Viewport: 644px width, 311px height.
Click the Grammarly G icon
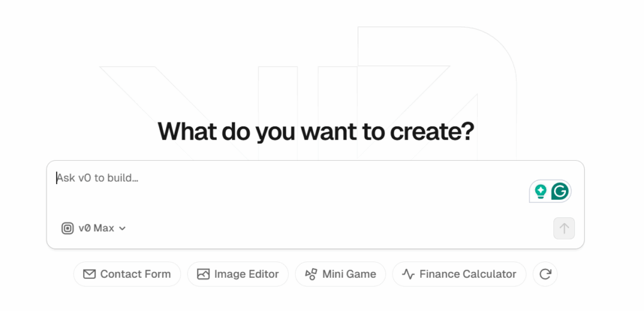coord(560,191)
